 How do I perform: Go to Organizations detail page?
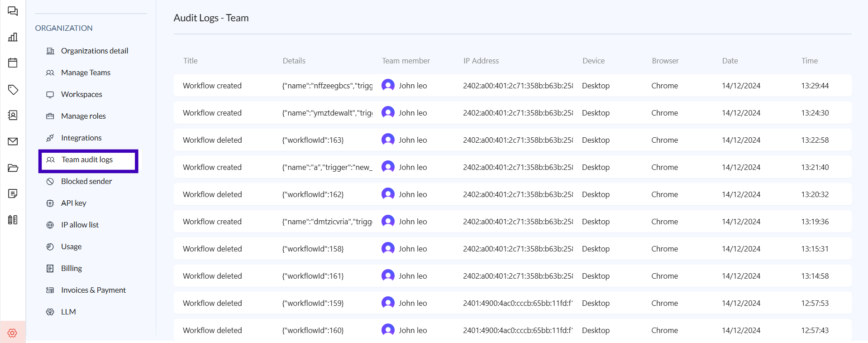[x=94, y=51]
